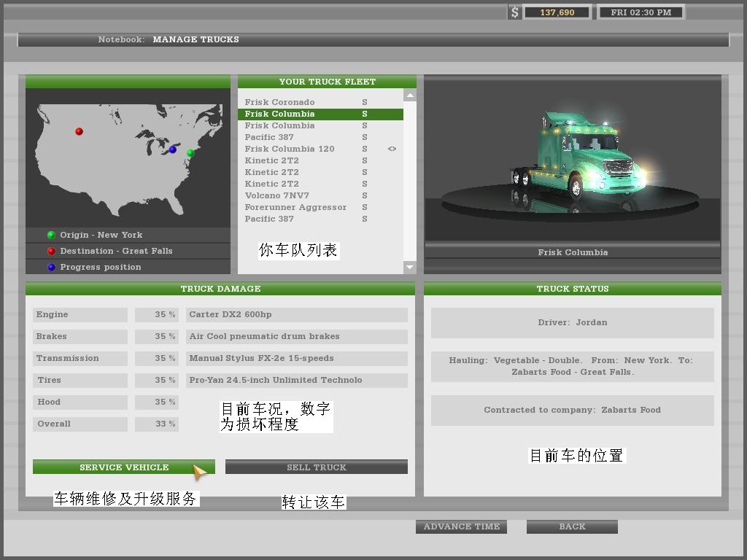Pick Forerunner Aggressor truck entry
Screen dimensions: 747x560
(x=295, y=207)
